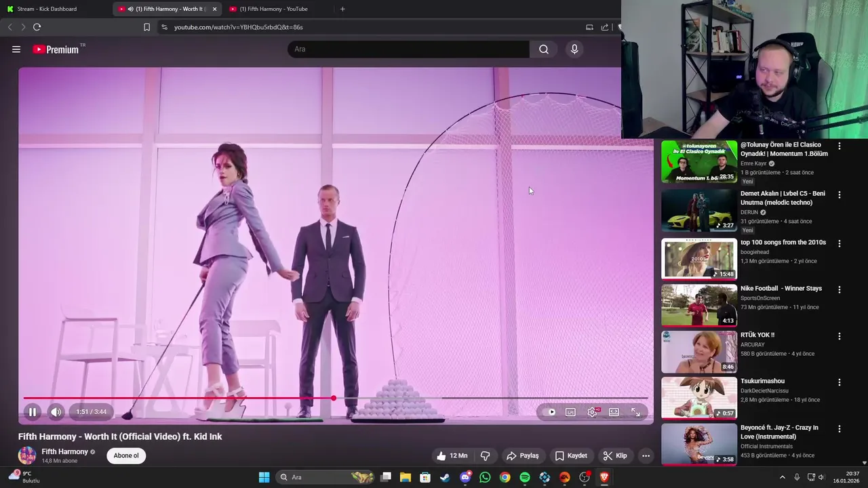Bookmark this page with the bookmark icon
The width and height of the screenshot is (868, 488).
click(x=146, y=27)
